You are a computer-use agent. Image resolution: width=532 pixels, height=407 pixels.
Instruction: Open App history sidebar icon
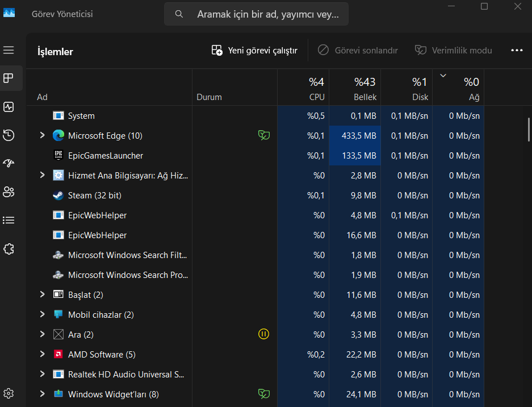(9, 135)
